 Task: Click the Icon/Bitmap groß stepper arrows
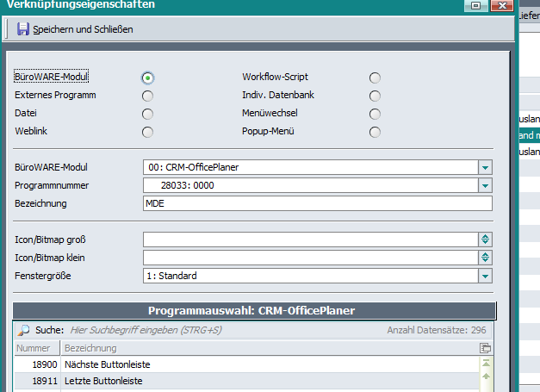(485, 240)
